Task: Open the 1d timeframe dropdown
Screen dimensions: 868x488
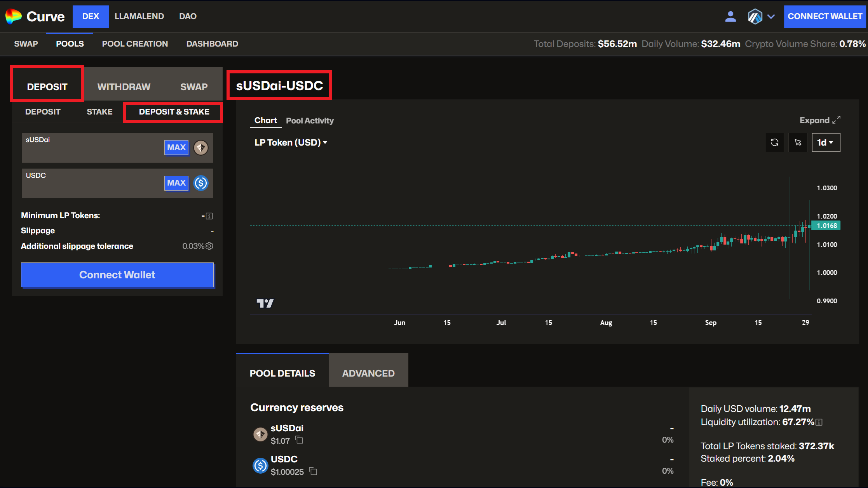Action: point(826,142)
